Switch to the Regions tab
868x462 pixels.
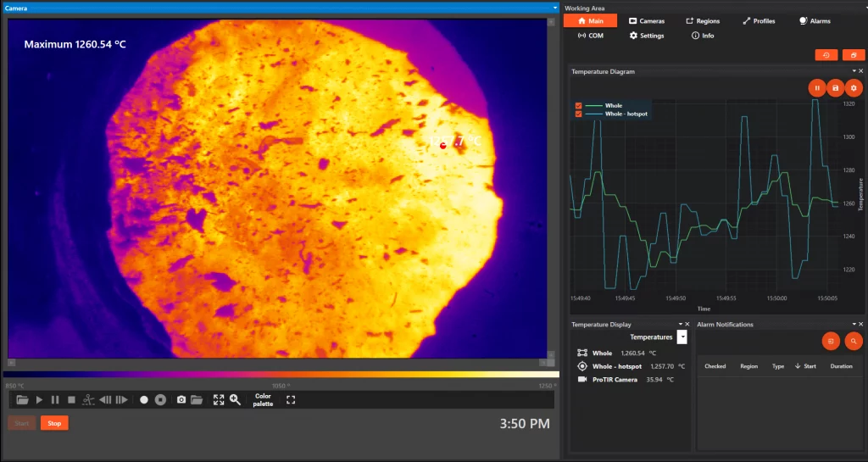(x=703, y=21)
